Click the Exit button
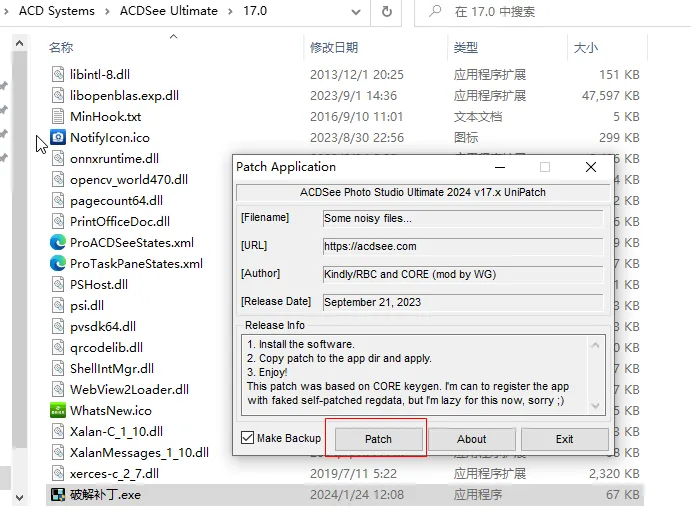This screenshot has height=514, width=691. pos(565,439)
